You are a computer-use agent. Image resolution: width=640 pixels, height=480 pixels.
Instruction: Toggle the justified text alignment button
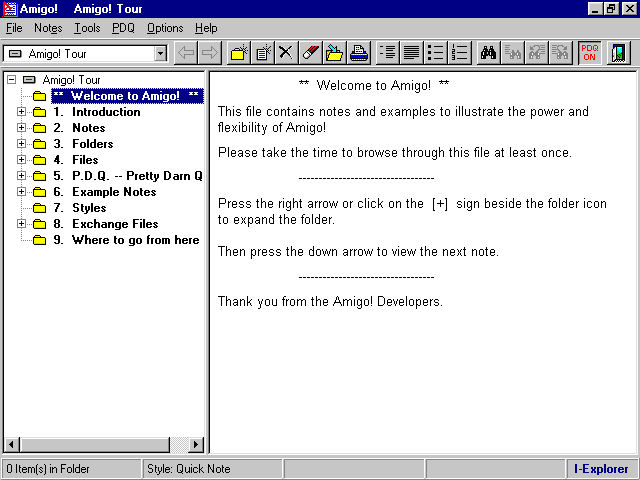(411, 53)
